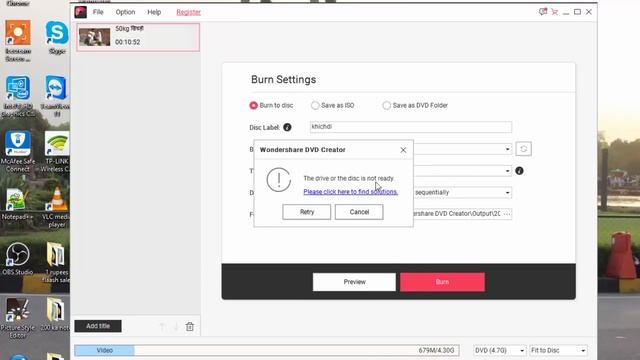Click the Add title button

(x=98, y=326)
